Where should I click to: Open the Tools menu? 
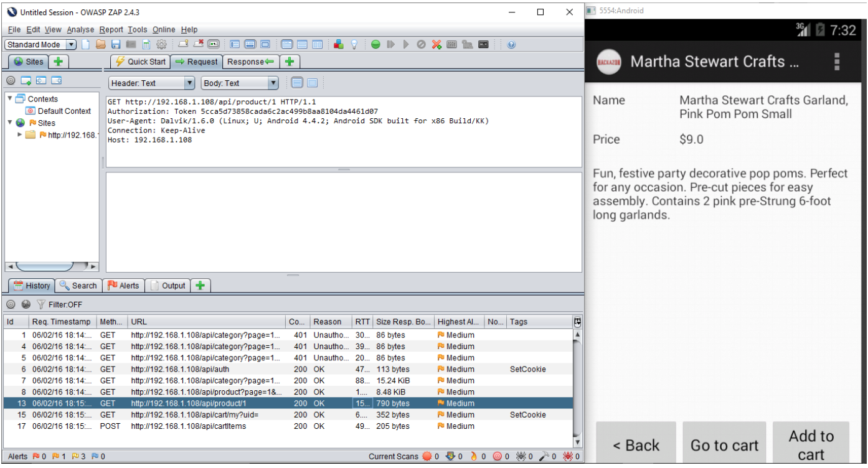tap(138, 29)
